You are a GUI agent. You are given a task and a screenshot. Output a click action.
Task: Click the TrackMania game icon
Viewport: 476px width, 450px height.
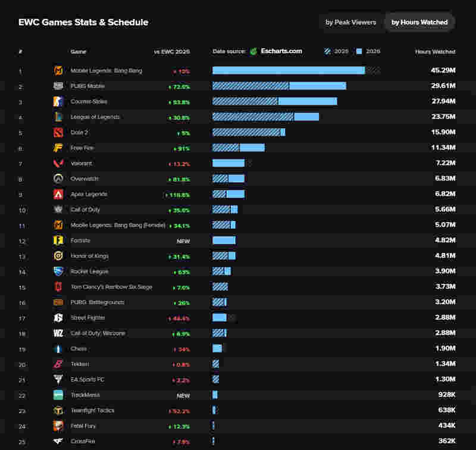click(x=58, y=395)
